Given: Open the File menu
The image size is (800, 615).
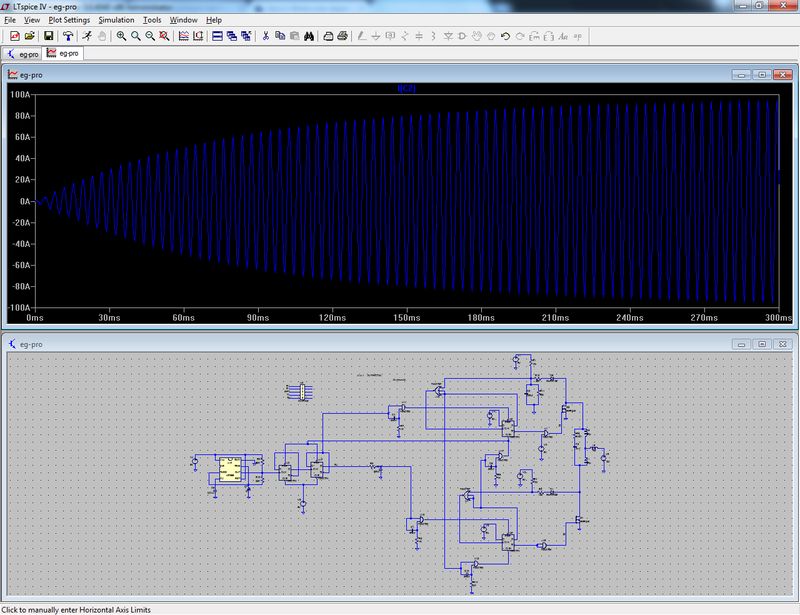Looking at the screenshot, I should pos(10,20).
